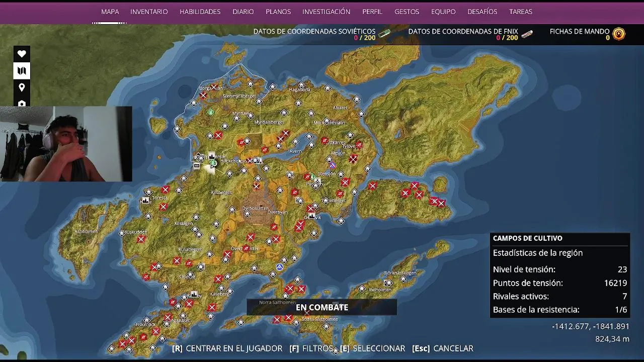Select the rival marker near Överbyslätten

point(251,237)
